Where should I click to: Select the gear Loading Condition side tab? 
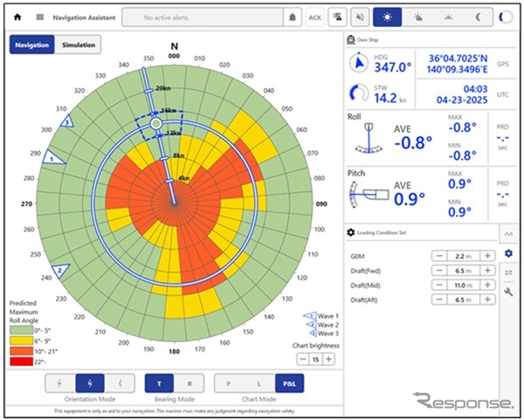point(508,253)
